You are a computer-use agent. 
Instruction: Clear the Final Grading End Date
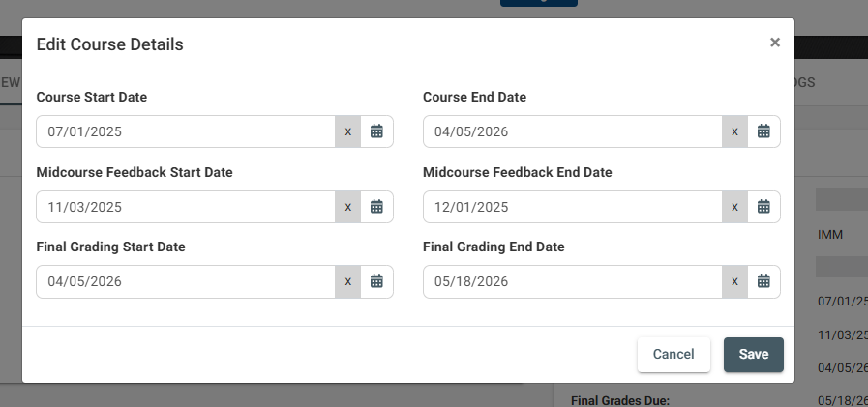735,281
